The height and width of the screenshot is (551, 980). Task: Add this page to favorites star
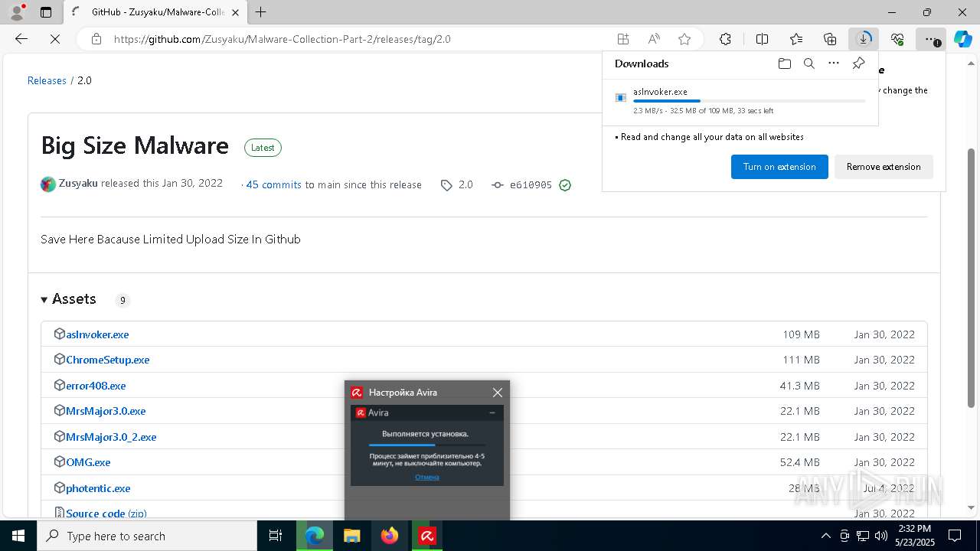(x=684, y=39)
